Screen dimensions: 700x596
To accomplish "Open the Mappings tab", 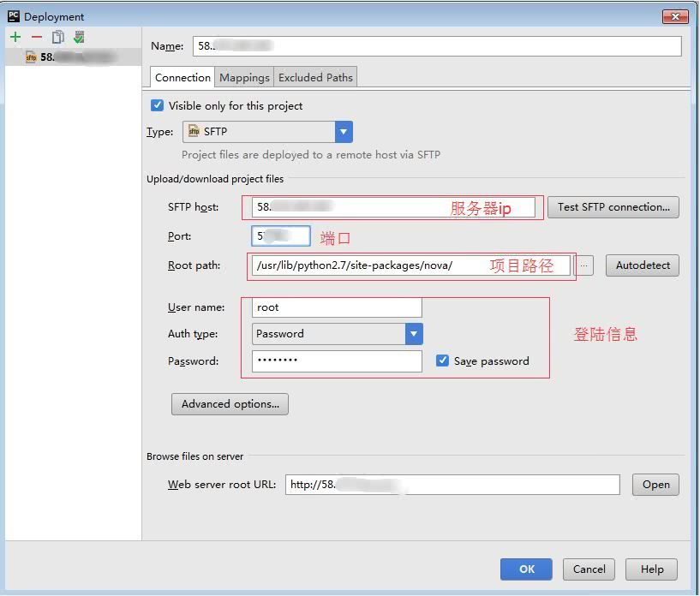I will (x=244, y=77).
